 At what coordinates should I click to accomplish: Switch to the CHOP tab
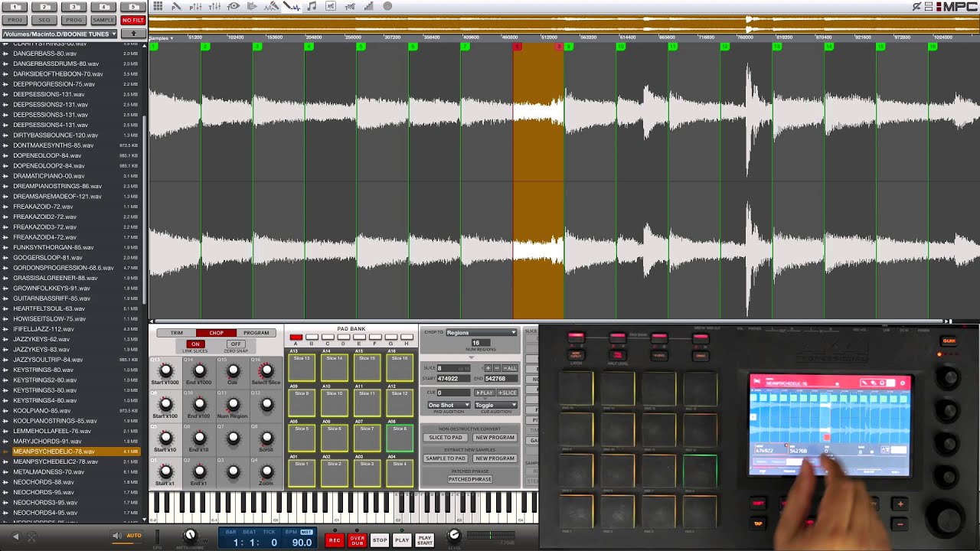(x=216, y=333)
